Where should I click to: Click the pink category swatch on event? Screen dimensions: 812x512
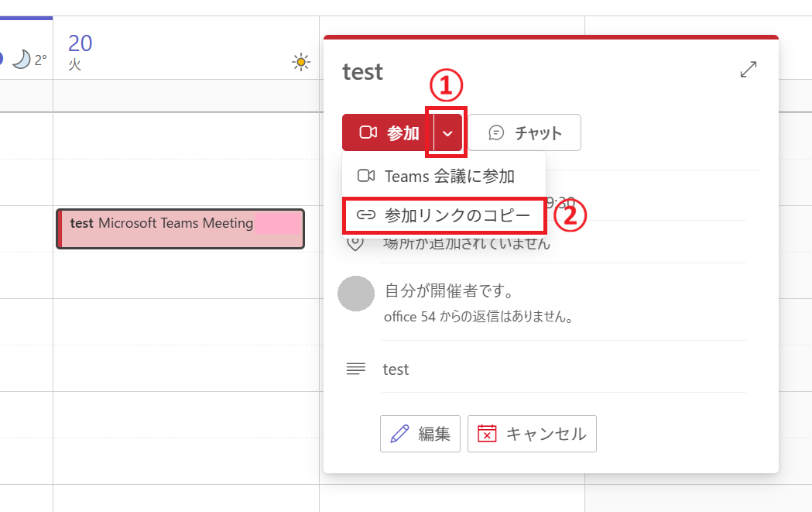tap(277, 222)
